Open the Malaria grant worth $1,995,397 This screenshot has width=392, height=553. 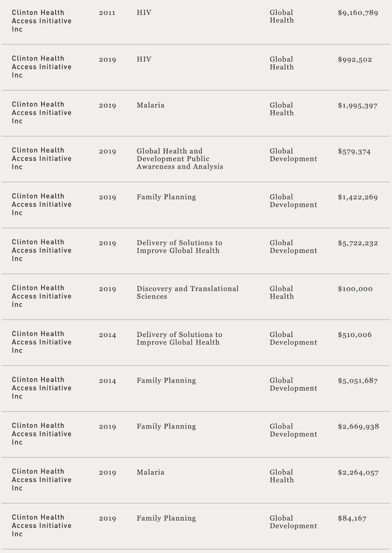[x=196, y=113]
